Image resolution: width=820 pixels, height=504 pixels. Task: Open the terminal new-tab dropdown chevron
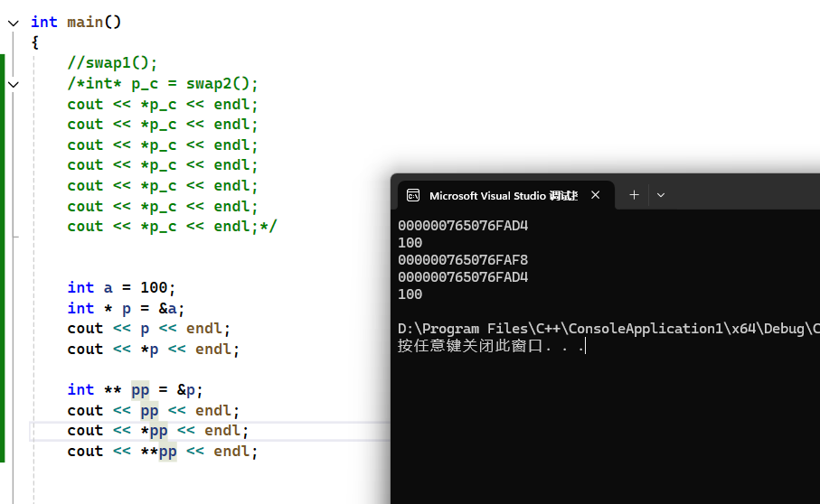pos(661,195)
